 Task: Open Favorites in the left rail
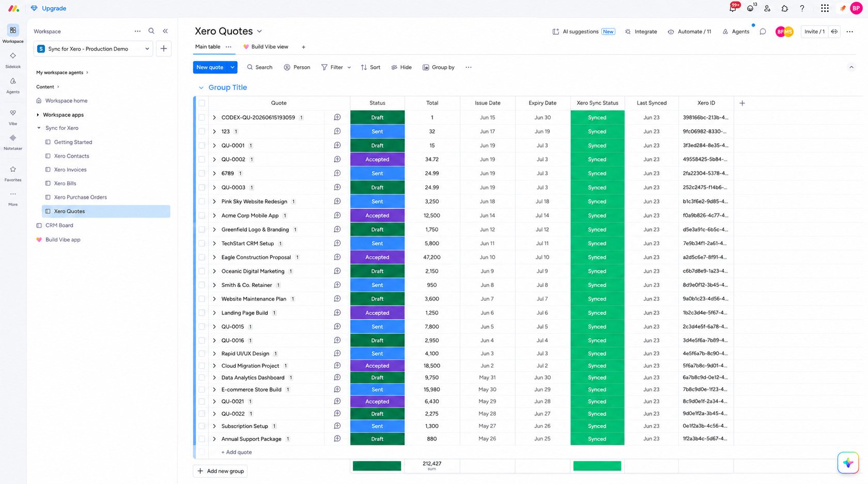13,173
